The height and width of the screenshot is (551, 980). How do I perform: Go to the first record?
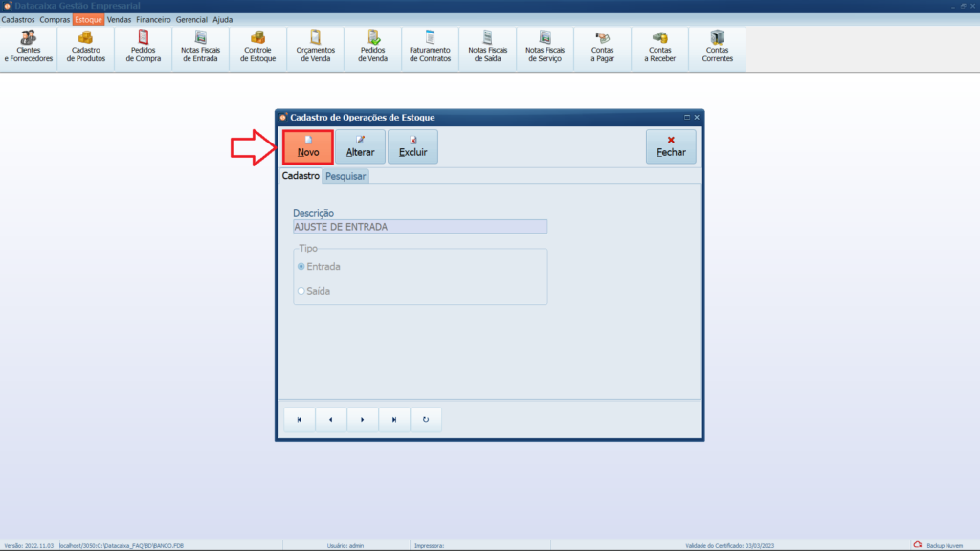[x=300, y=419]
